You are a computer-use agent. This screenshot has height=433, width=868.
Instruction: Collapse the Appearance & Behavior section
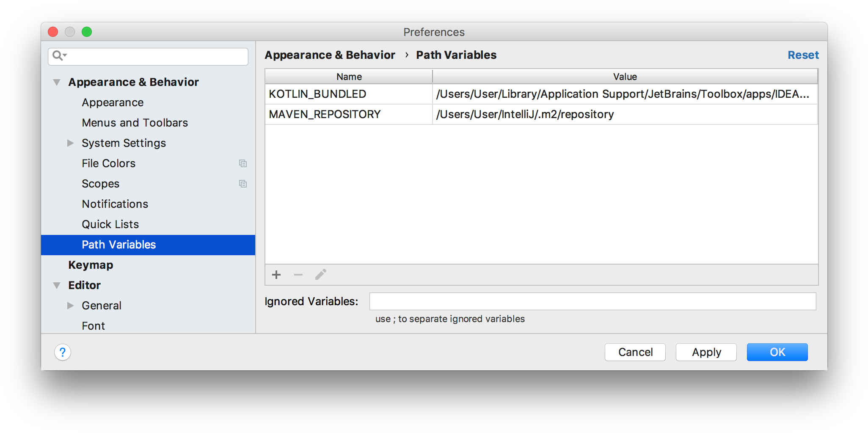tap(57, 82)
